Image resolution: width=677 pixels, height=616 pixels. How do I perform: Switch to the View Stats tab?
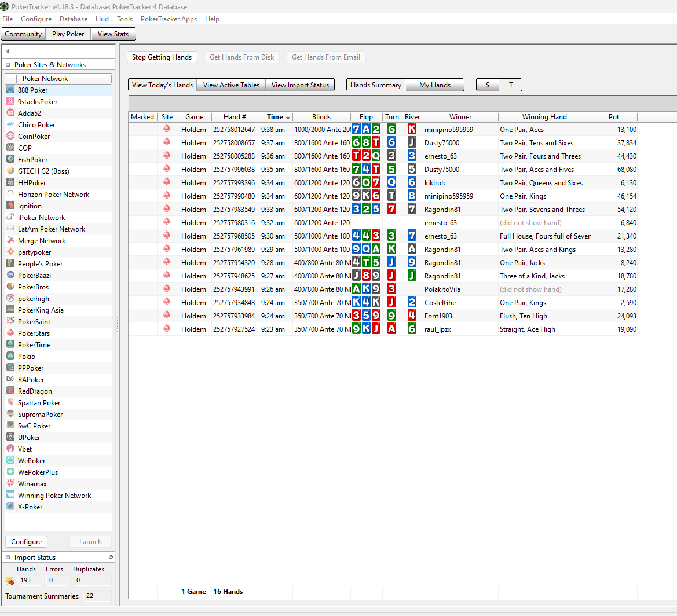pyautogui.click(x=113, y=34)
